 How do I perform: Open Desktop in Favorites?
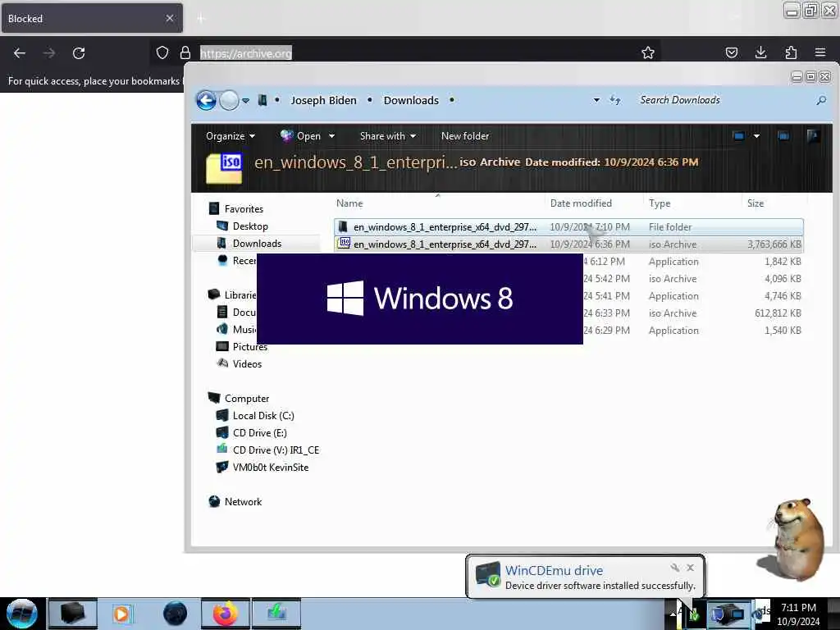pos(242,226)
